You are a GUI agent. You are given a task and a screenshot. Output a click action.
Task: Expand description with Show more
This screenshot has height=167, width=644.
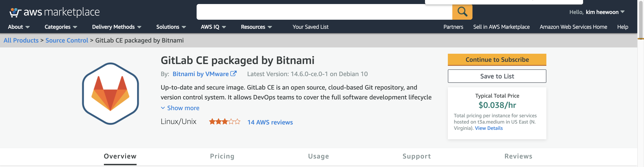180,108
